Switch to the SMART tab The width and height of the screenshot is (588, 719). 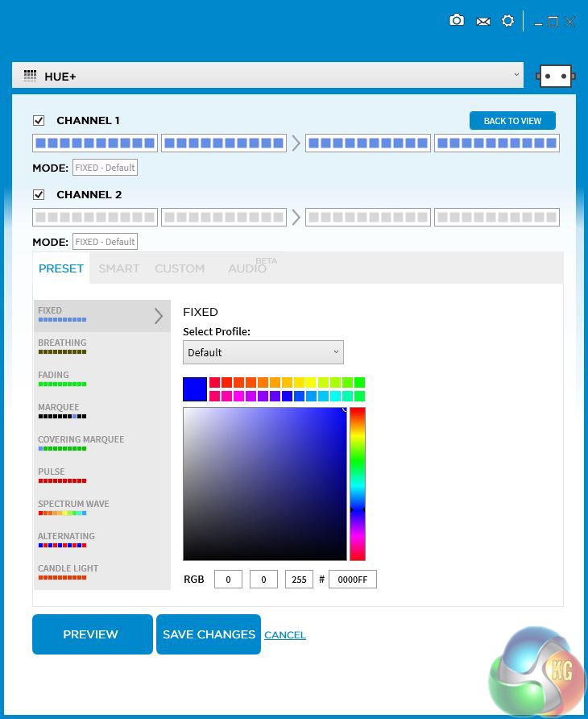tap(119, 268)
